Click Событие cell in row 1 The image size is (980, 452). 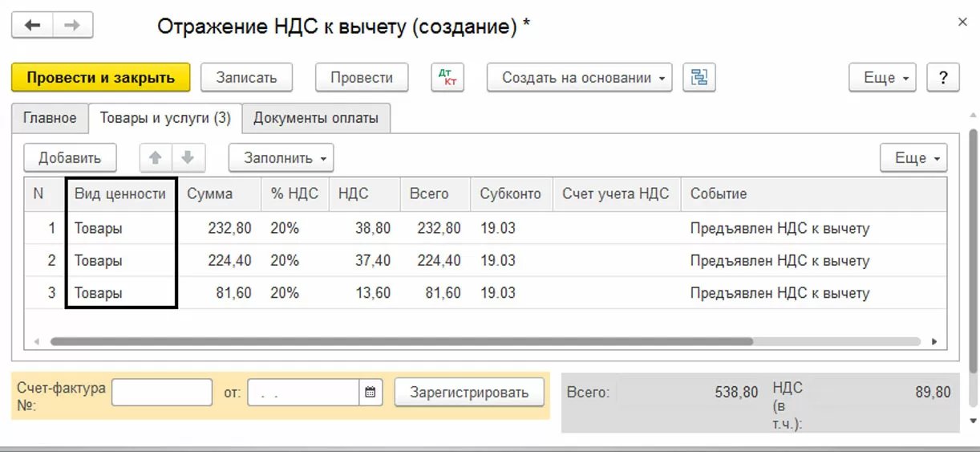814,228
